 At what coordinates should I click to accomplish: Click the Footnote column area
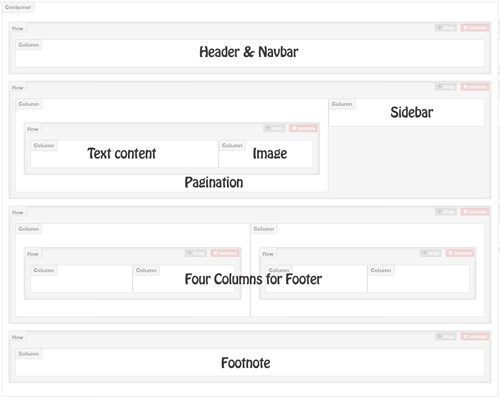pos(250,362)
